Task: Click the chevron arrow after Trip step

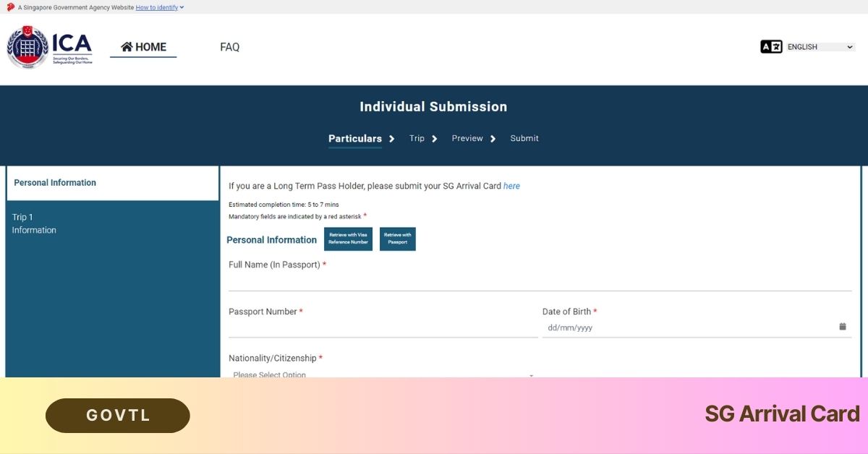Action: 435,139
